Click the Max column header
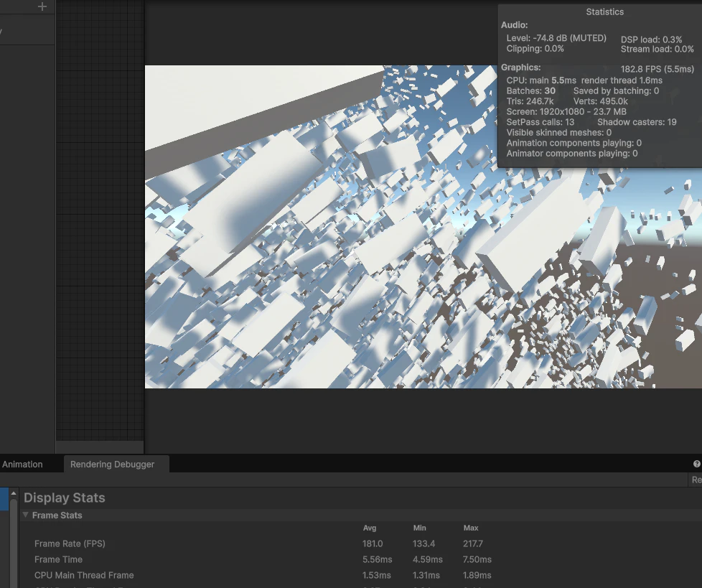Viewport: 702px width, 588px height. pyautogui.click(x=471, y=528)
